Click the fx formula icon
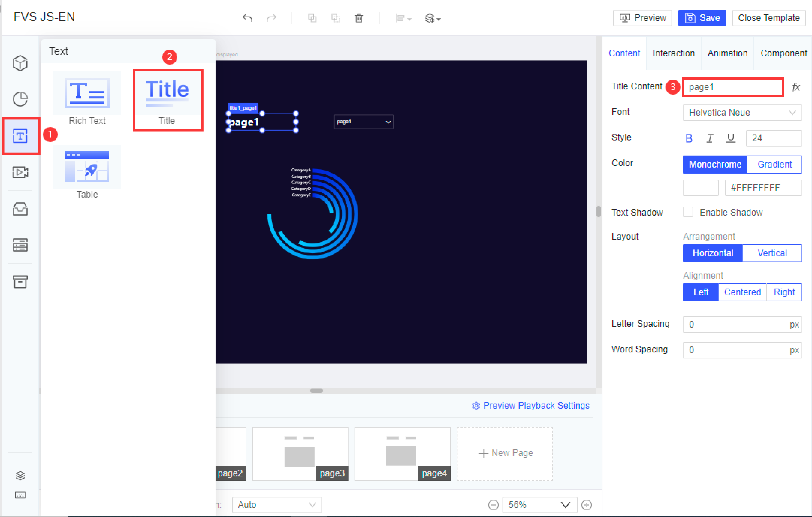 tap(796, 87)
